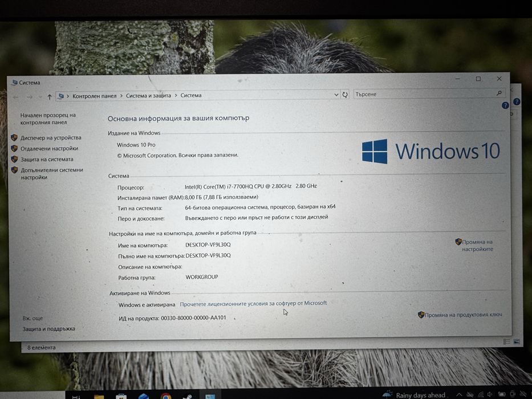Maximize the Система window

[478, 79]
